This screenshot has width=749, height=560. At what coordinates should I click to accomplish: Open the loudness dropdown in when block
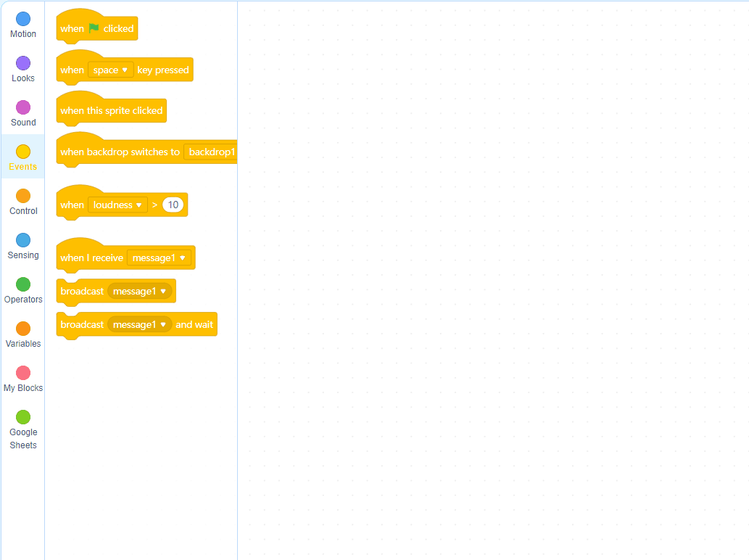click(x=117, y=205)
